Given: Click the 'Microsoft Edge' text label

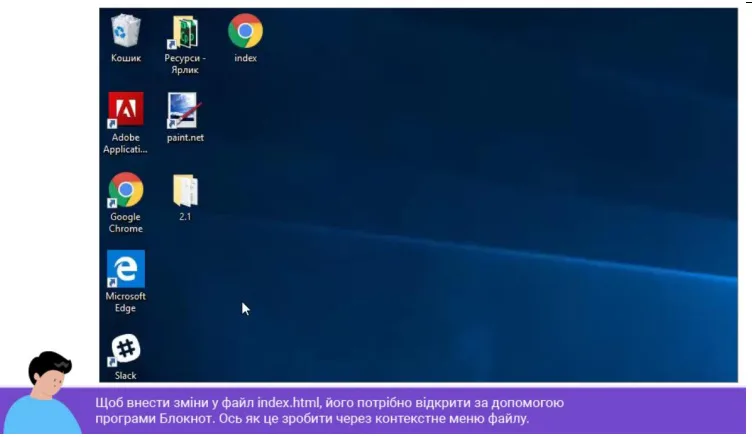Looking at the screenshot, I should pyautogui.click(x=125, y=302).
